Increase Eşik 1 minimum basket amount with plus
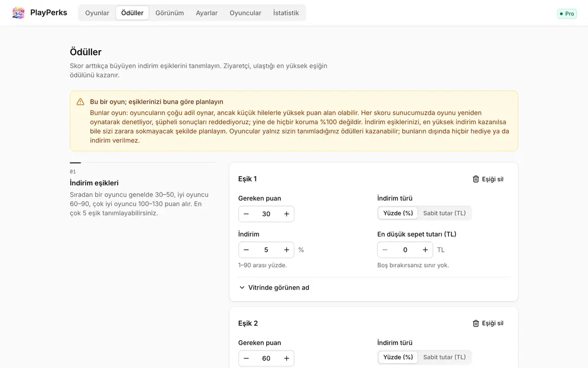 click(425, 250)
